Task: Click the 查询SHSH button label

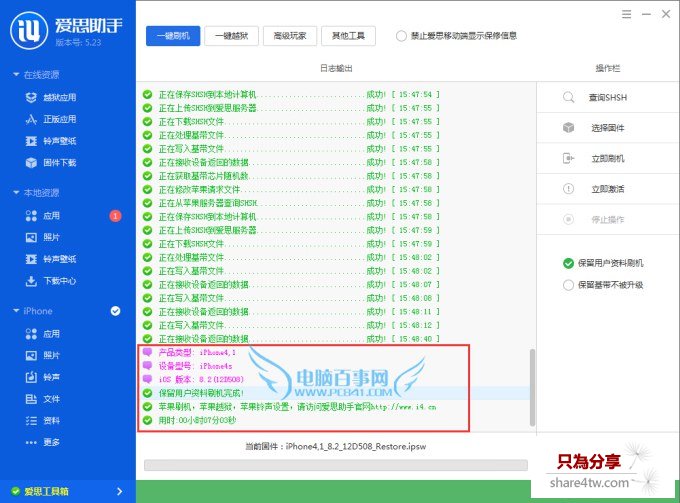Action: (608, 98)
